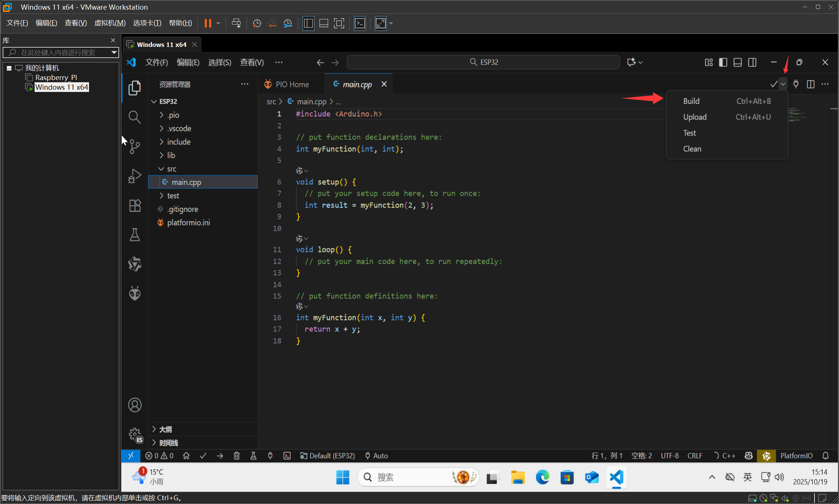The width and height of the screenshot is (839, 504).
Task: Toggle the VMware snapshot pause button
Action: pyautogui.click(x=208, y=23)
